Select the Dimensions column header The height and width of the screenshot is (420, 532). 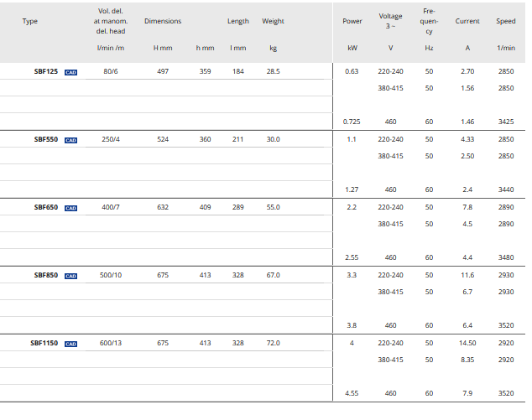coord(163,21)
